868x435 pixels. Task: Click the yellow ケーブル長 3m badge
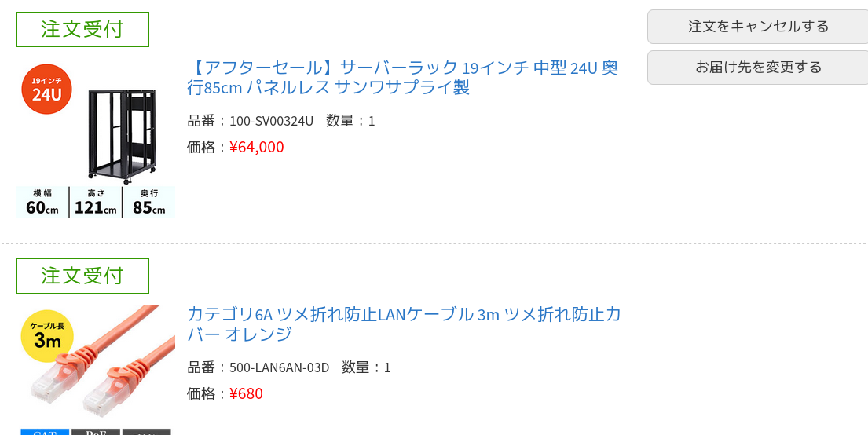pos(47,336)
